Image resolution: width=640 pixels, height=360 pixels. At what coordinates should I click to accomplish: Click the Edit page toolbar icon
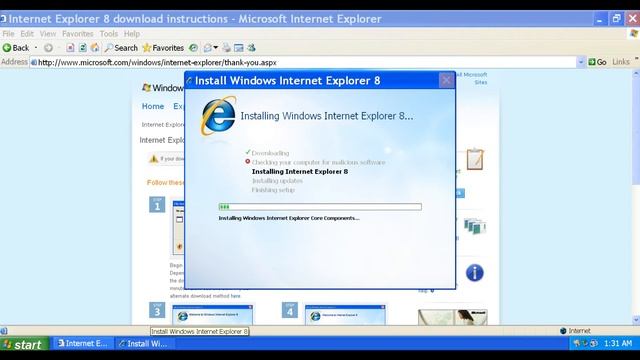tap(239, 48)
